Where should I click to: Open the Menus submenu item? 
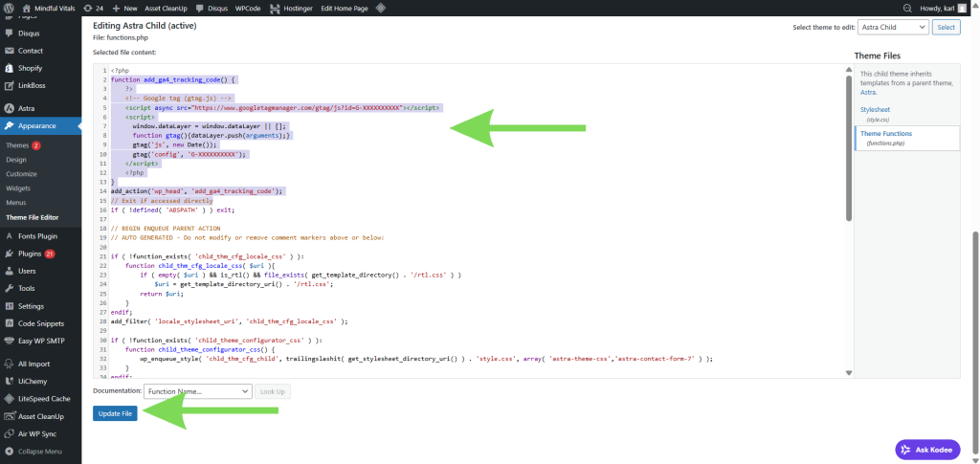(x=15, y=202)
